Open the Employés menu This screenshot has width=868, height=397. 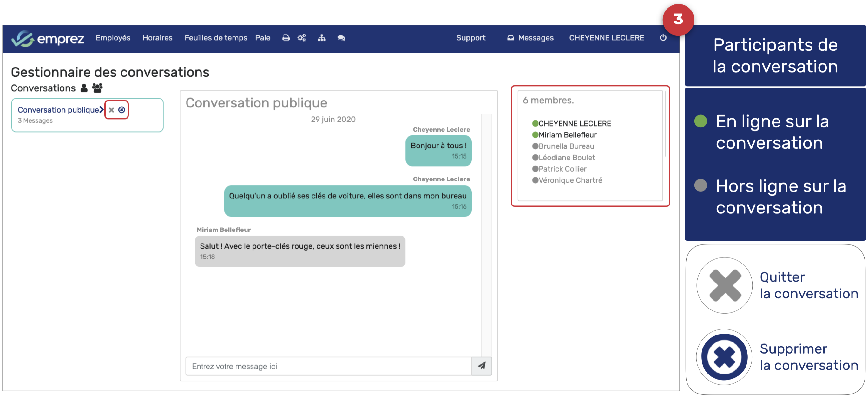pos(113,38)
